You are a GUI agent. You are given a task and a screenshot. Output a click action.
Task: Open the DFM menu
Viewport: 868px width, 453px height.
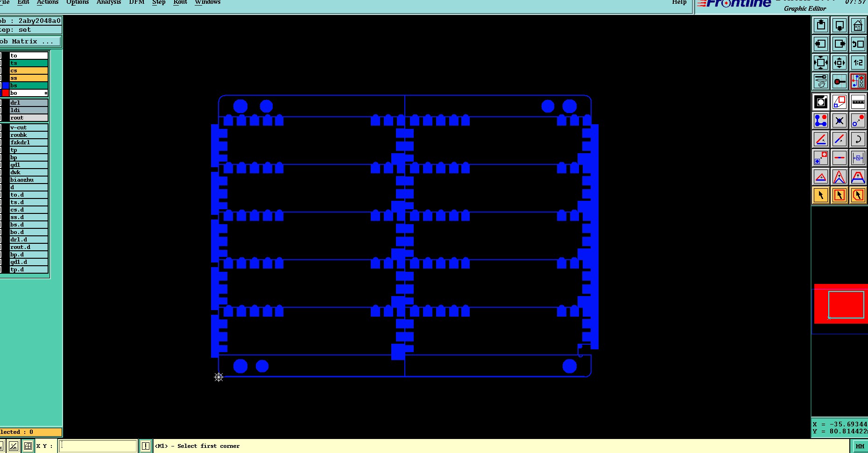(137, 2)
